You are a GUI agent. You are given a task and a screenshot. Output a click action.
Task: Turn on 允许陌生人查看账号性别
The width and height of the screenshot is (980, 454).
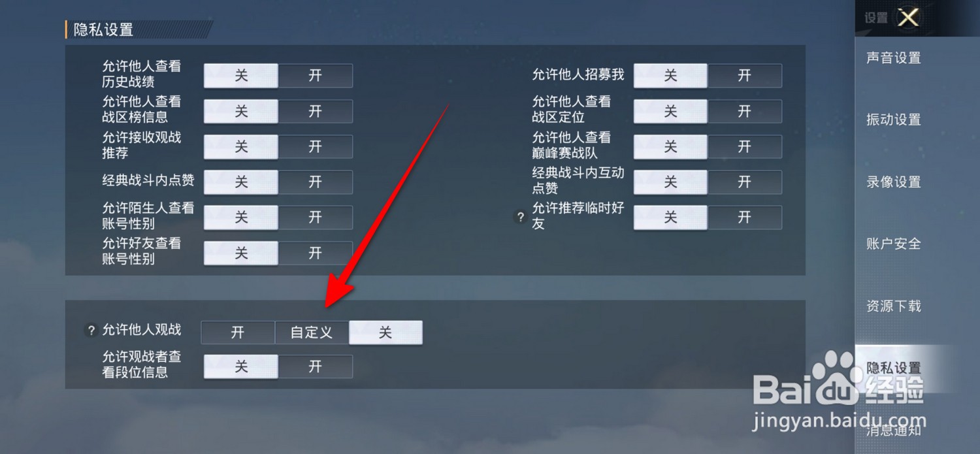tap(316, 217)
